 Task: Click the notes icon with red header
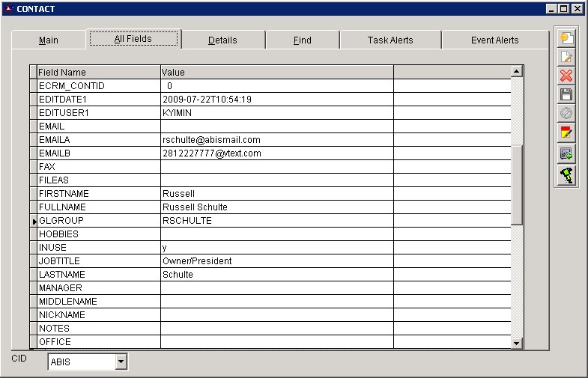coord(566,133)
